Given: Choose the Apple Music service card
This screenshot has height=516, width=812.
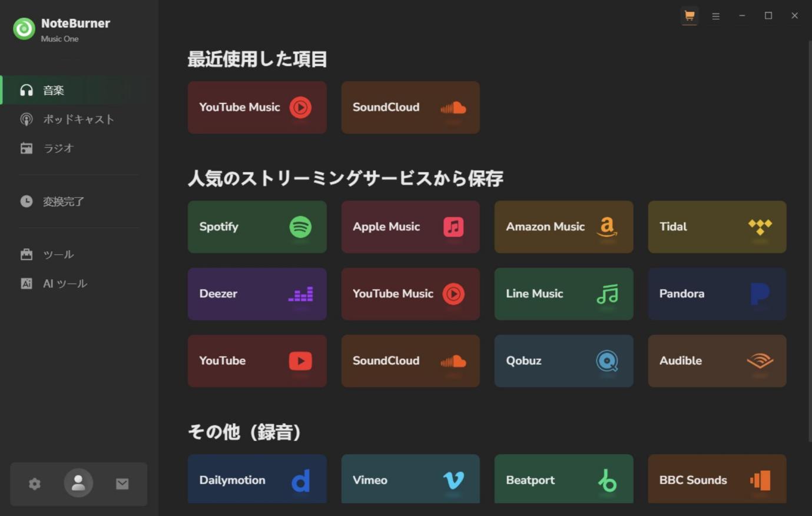Looking at the screenshot, I should 410,227.
